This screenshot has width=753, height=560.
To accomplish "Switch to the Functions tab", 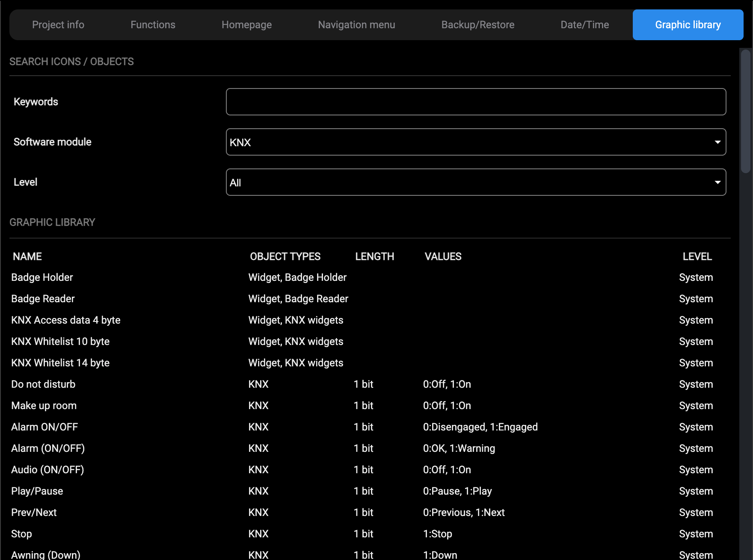I will 153,25.
